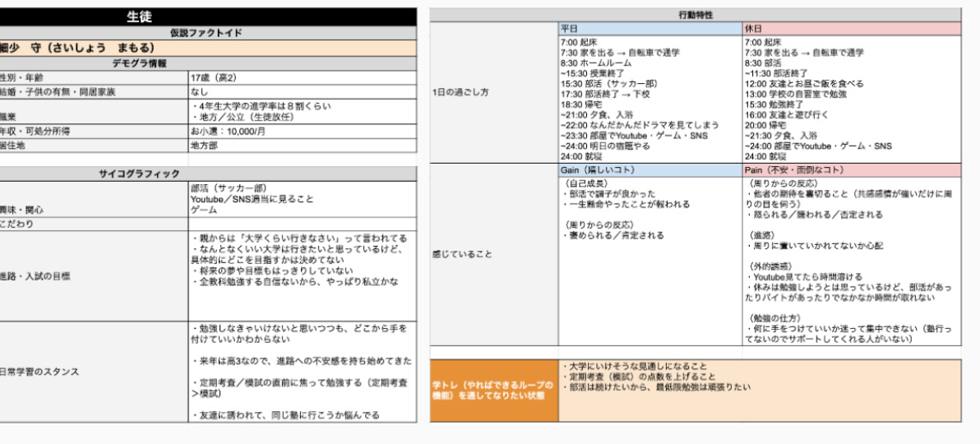Click the デモグラ情報 section header
Image resolution: width=980 pixels, height=444 pixels.
pyautogui.click(x=207, y=64)
